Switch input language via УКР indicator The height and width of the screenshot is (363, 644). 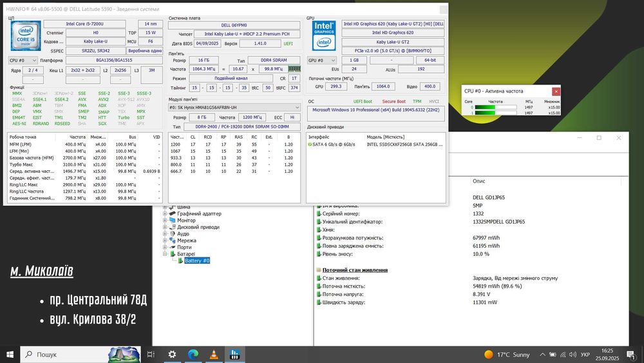[x=585, y=355]
